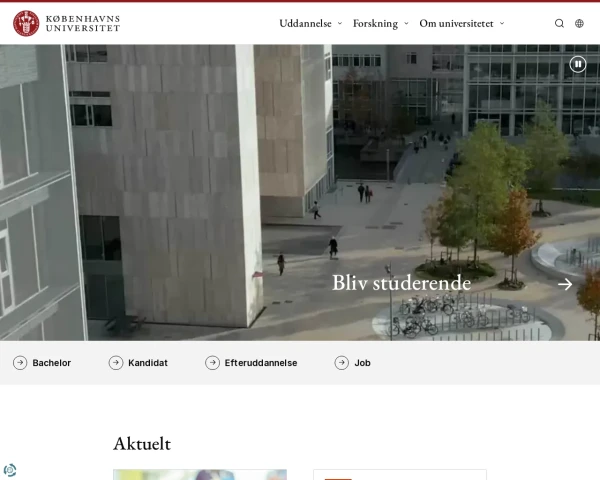The height and width of the screenshot is (480, 600).
Task: Click the circled arrow icon beside Bachelor
Action: pyautogui.click(x=20, y=362)
